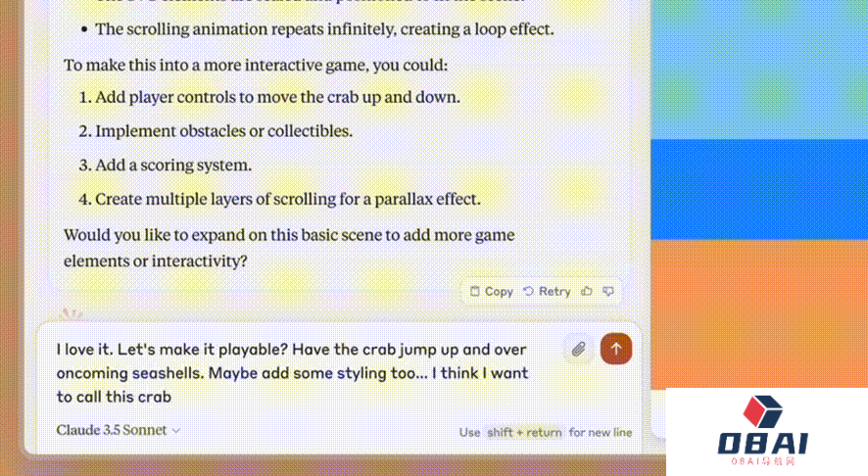
Task: Retry the response with the Retry button
Action: (547, 291)
